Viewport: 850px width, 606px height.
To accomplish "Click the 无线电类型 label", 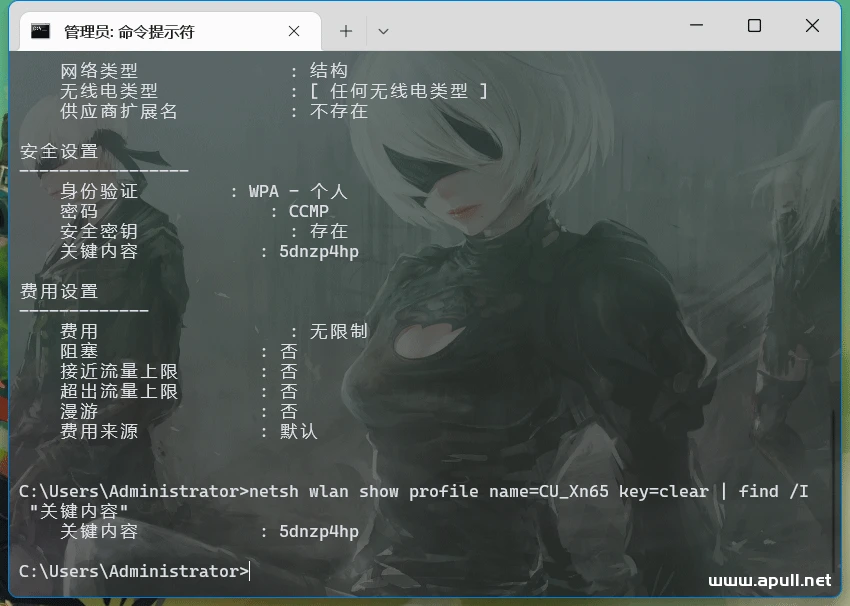I will click(x=109, y=91).
